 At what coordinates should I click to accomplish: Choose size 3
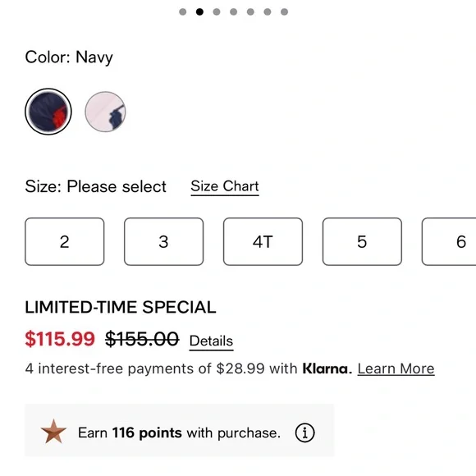(x=163, y=241)
